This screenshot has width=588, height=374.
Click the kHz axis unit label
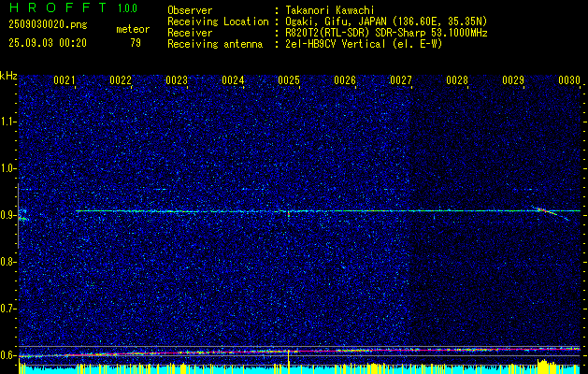click(x=8, y=76)
